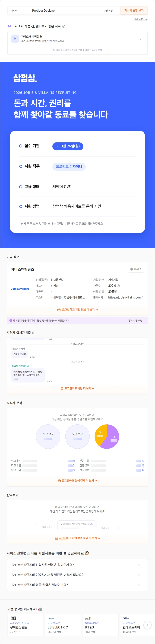The width and height of the screenshot is (155, 644).
Task: Click 로그인하고 채팅 더 보기 link
Action: click(x=79, y=388)
